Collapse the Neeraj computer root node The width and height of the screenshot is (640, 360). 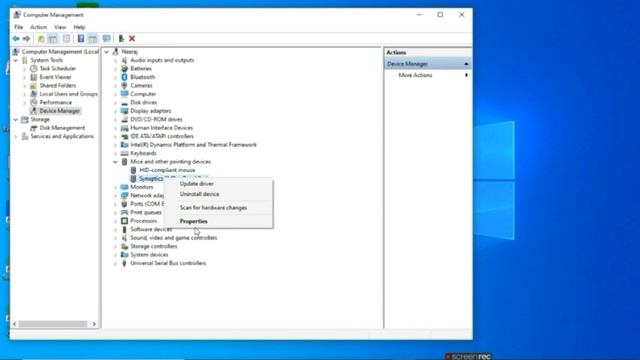[x=107, y=52]
